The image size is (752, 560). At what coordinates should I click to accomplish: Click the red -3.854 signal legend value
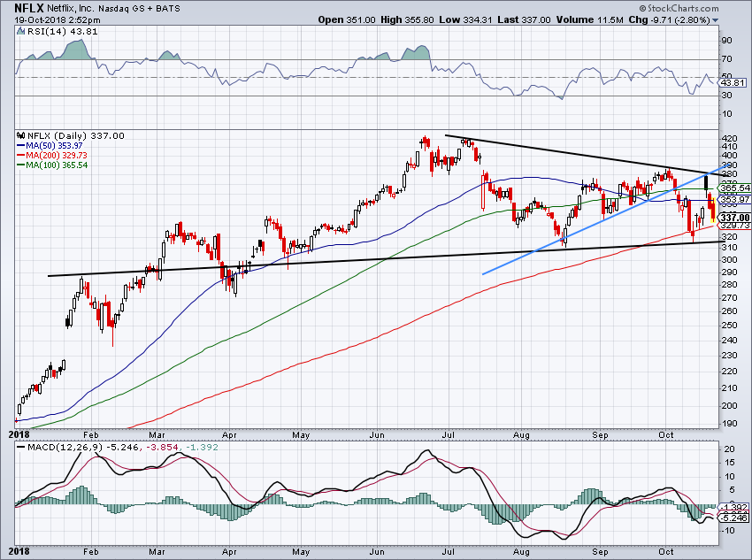[162, 448]
